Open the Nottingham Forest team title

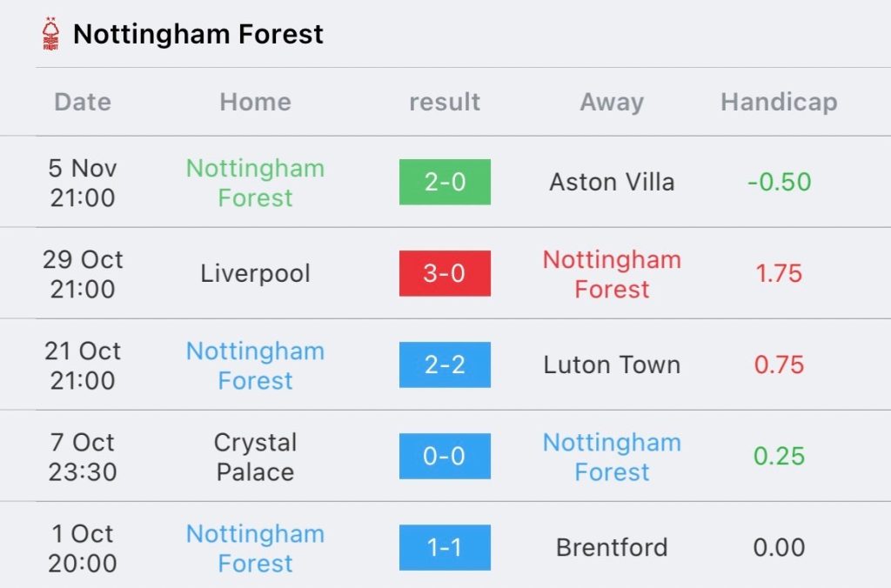[198, 34]
